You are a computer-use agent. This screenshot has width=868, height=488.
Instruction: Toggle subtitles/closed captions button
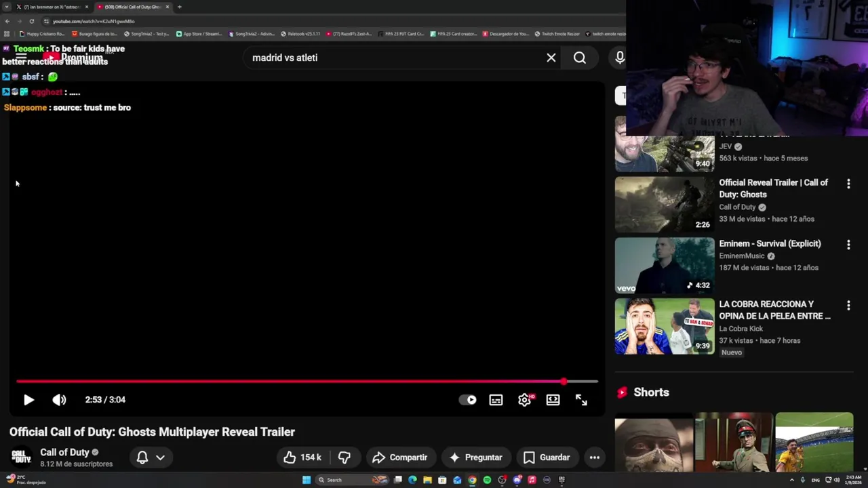click(x=496, y=400)
